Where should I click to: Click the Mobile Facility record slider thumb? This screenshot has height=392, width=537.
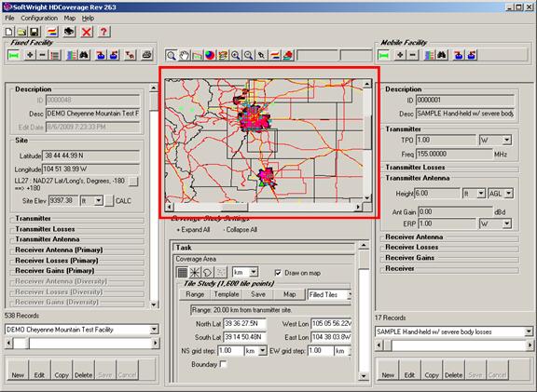tap(387, 345)
